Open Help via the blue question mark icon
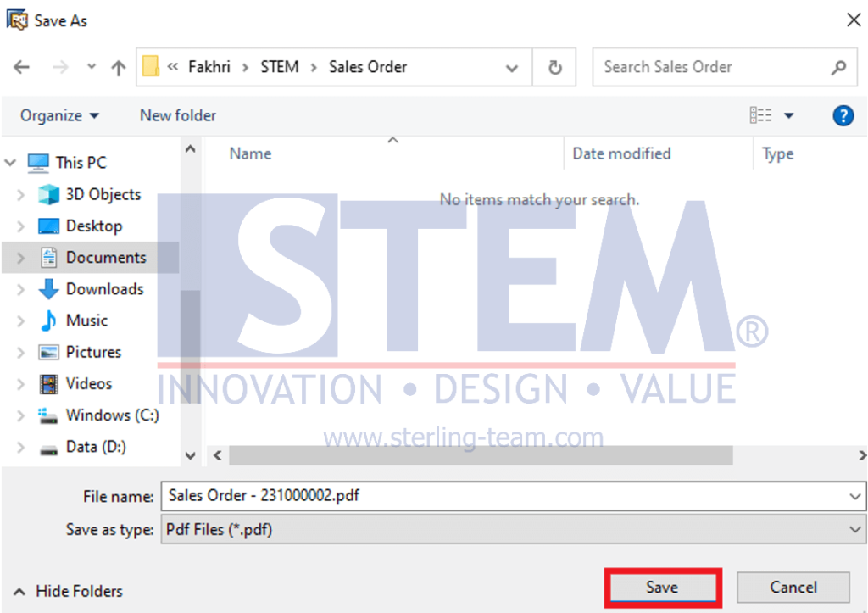Viewport: 868px width, 613px height. click(843, 115)
